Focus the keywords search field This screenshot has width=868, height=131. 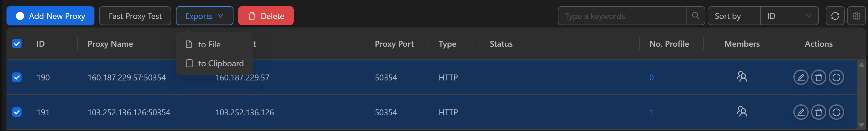click(x=622, y=16)
